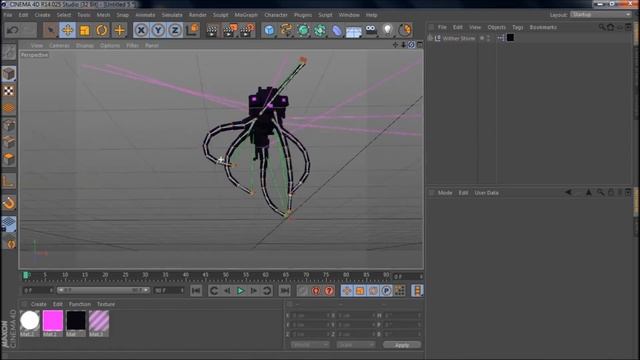Open the Render menu
Viewport: 640px width, 360px height.
[198, 15]
